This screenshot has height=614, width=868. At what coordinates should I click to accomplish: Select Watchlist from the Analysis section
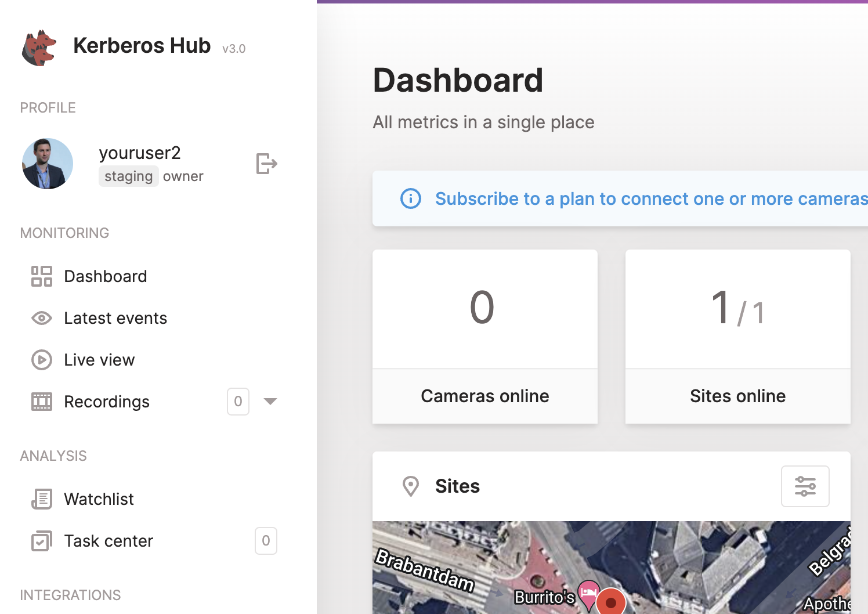pyautogui.click(x=99, y=499)
